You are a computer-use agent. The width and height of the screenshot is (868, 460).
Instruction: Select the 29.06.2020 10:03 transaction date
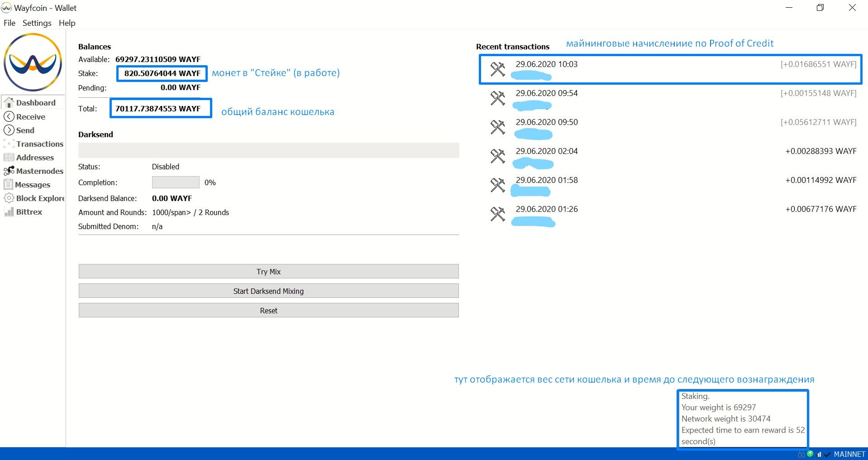pyautogui.click(x=547, y=64)
